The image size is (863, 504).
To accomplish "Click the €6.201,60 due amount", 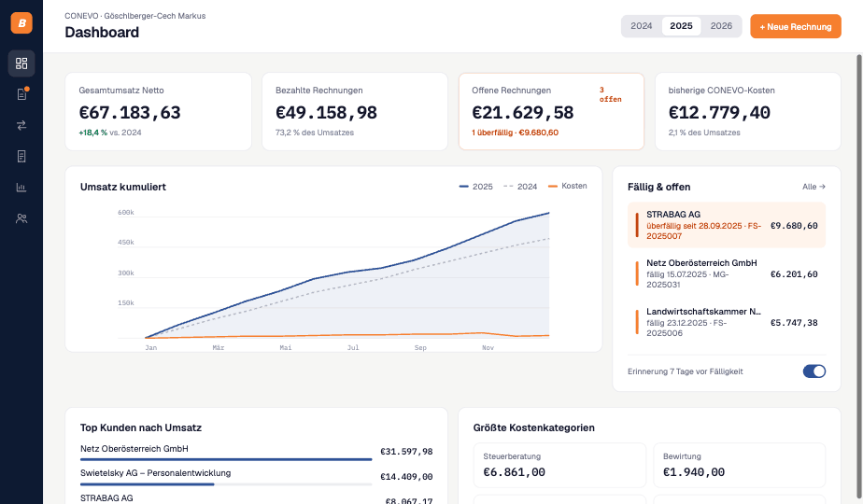I will tap(794, 274).
